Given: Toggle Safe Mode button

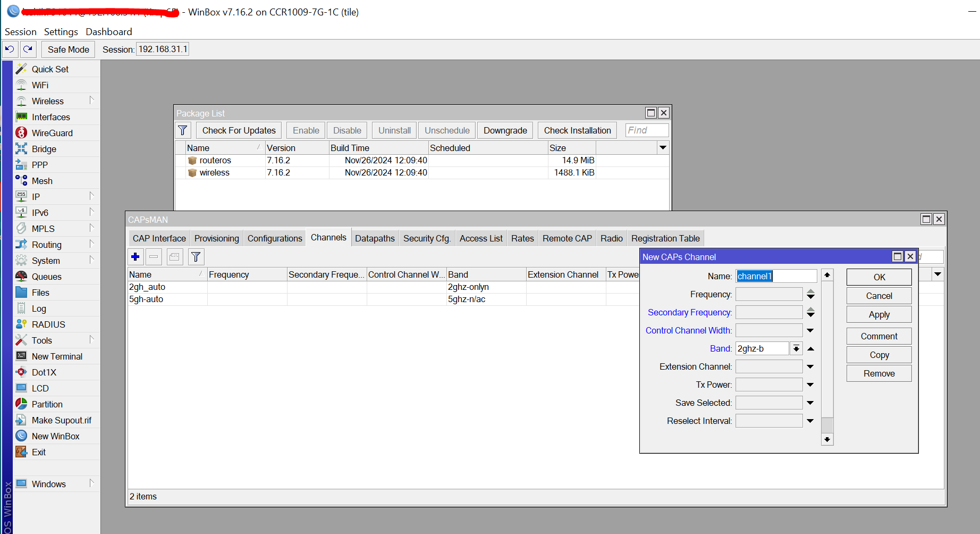Looking at the screenshot, I should point(68,49).
